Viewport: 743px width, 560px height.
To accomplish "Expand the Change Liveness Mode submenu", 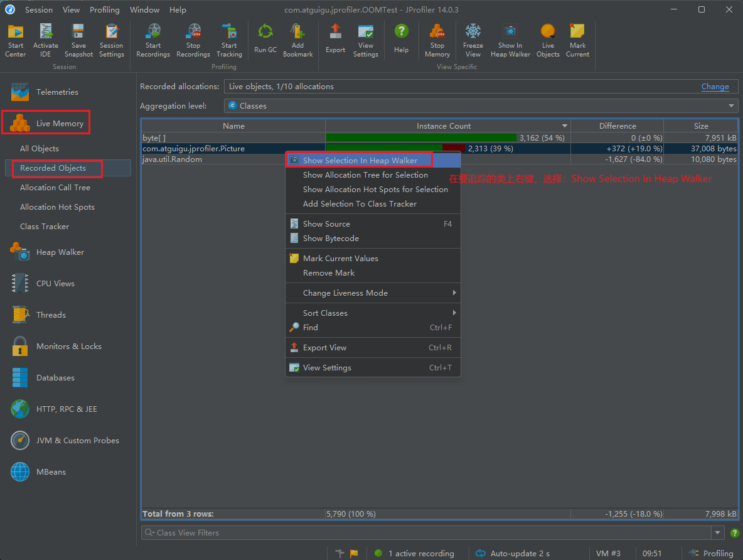I will [373, 293].
